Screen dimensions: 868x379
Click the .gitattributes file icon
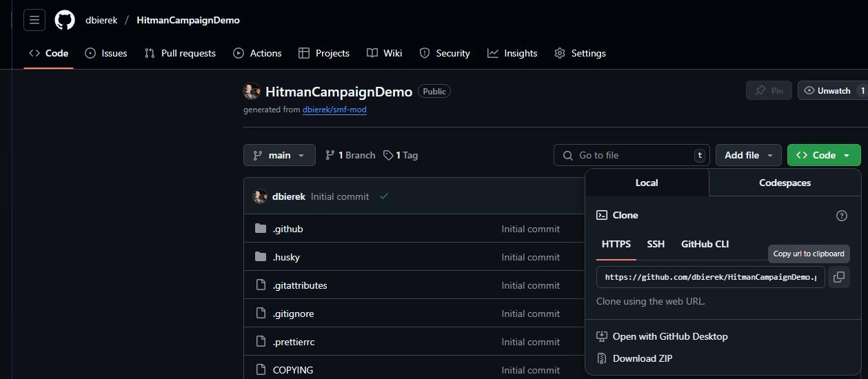click(x=261, y=285)
